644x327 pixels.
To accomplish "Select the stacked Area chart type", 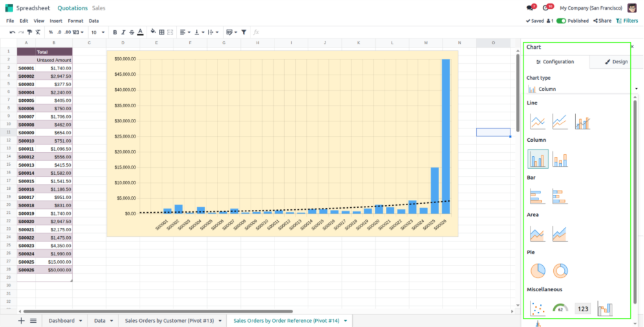I will 560,234.
